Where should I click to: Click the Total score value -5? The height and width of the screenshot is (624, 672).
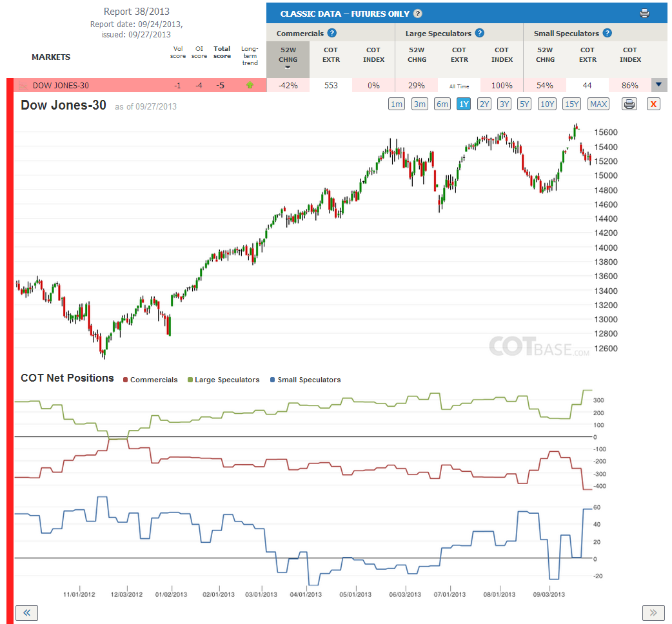pyautogui.click(x=221, y=85)
